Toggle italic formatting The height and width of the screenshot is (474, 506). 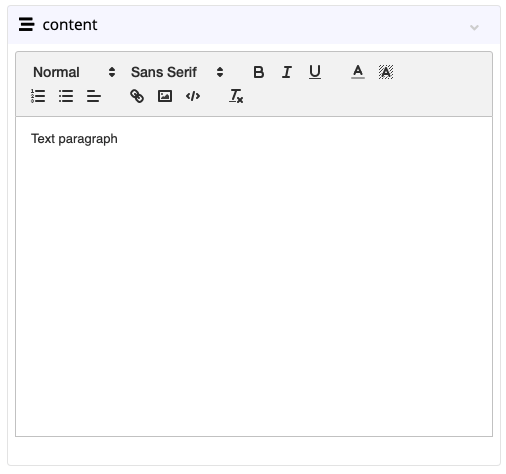(287, 72)
